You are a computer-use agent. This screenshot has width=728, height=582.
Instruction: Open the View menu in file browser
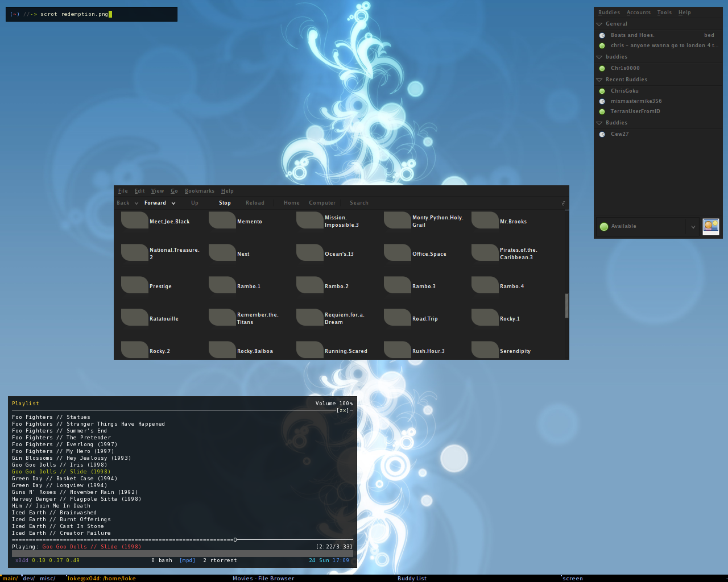(158, 191)
